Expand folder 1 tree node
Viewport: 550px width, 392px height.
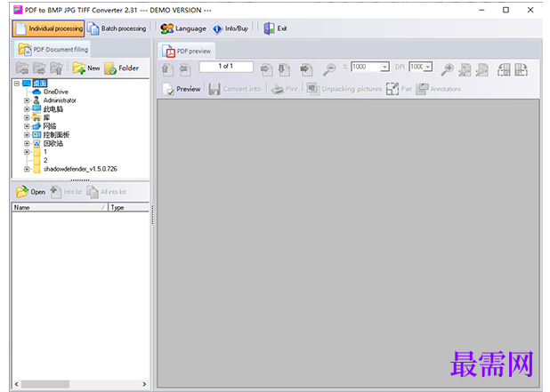27,152
